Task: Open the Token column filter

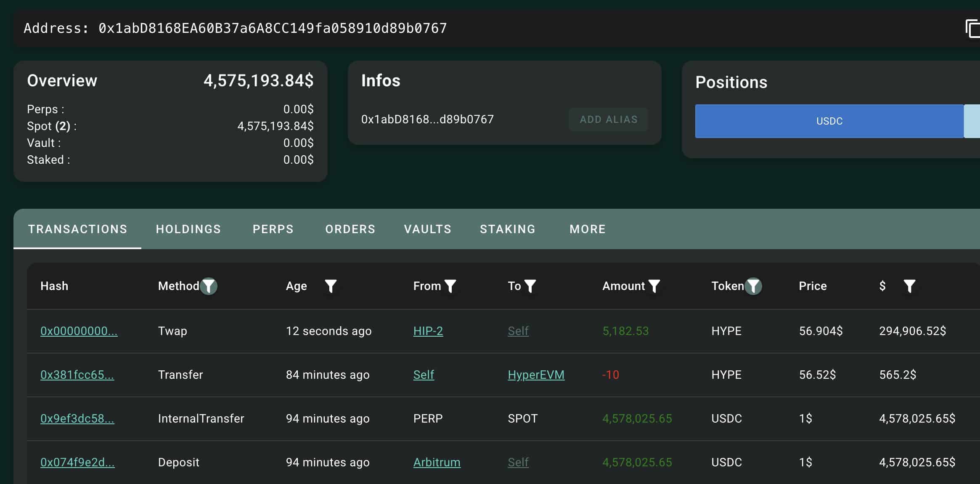Action: [x=753, y=286]
